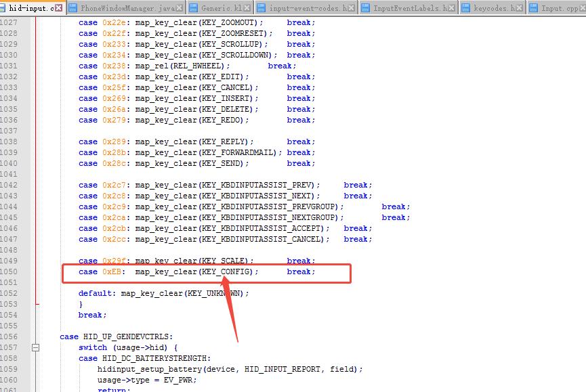The height and width of the screenshot is (392, 586).
Task: Open the PhoneWindowManager.java tab
Action: coord(127,8)
